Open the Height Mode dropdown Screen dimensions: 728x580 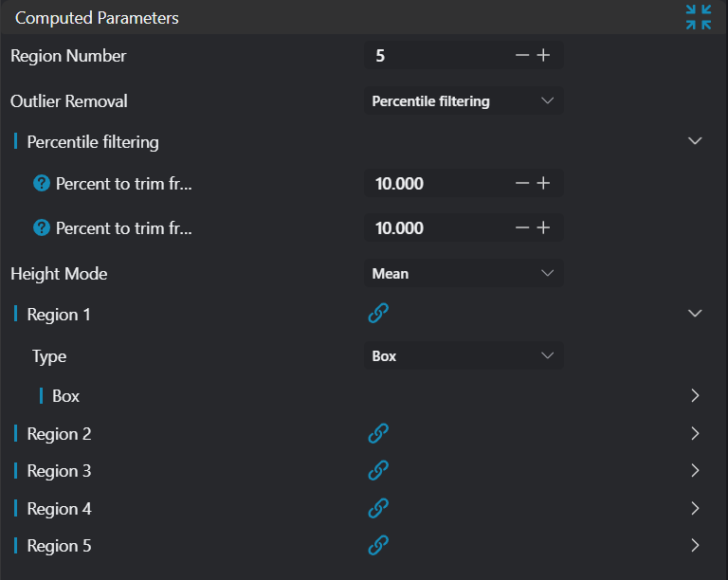pyautogui.click(x=464, y=273)
